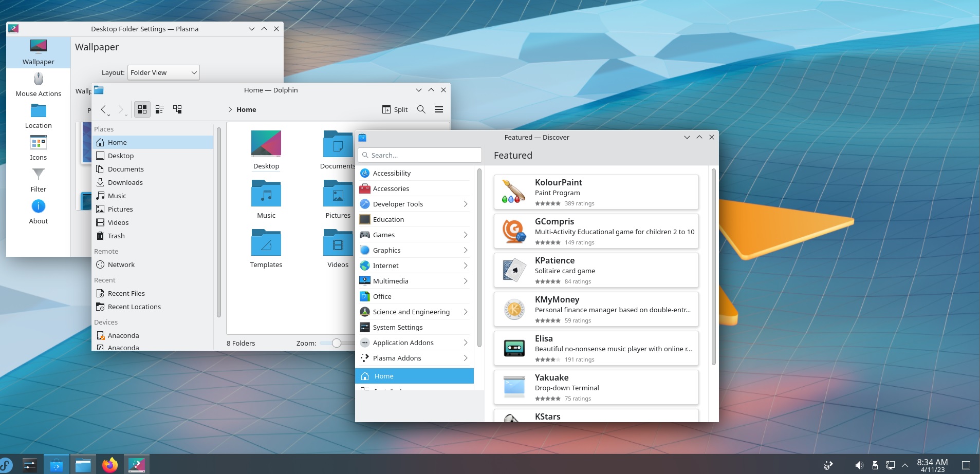Open KMyMoney app card
This screenshot has height=474, width=980.
tap(596, 309)
